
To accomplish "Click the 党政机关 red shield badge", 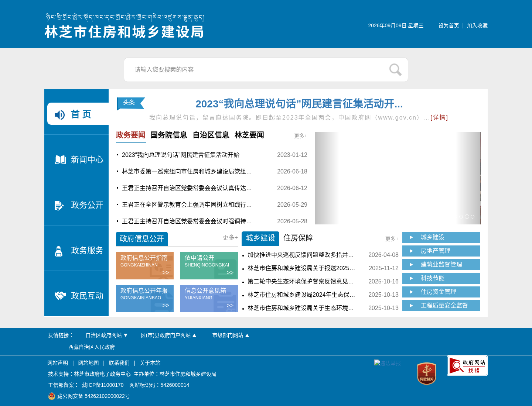I will (x=427, y=374).
